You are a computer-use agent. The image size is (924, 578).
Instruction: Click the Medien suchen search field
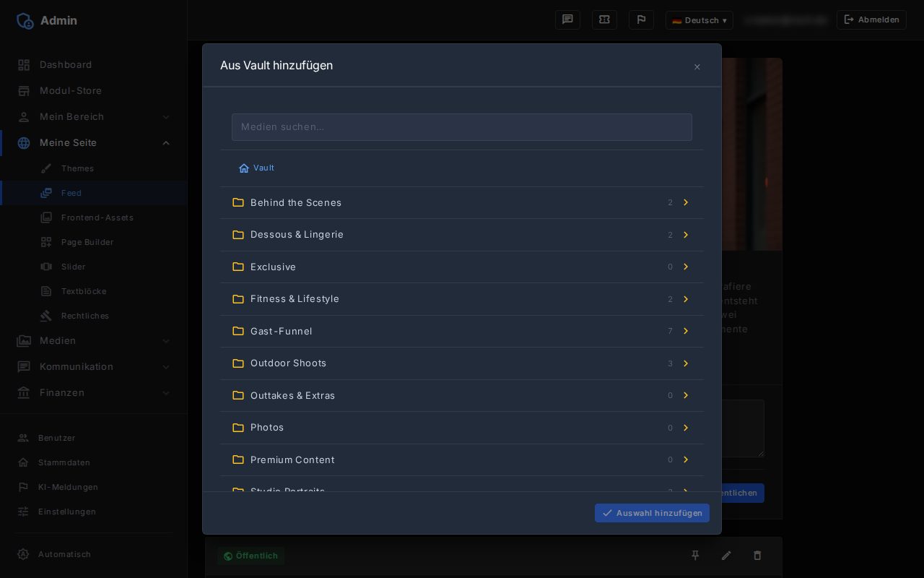(x=462, y=127)
